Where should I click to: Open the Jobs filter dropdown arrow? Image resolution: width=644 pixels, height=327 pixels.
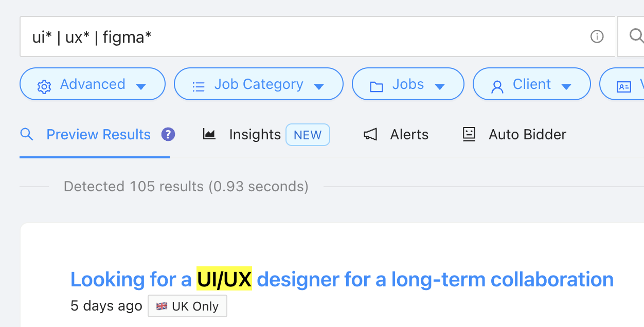[x=440, y=86]
